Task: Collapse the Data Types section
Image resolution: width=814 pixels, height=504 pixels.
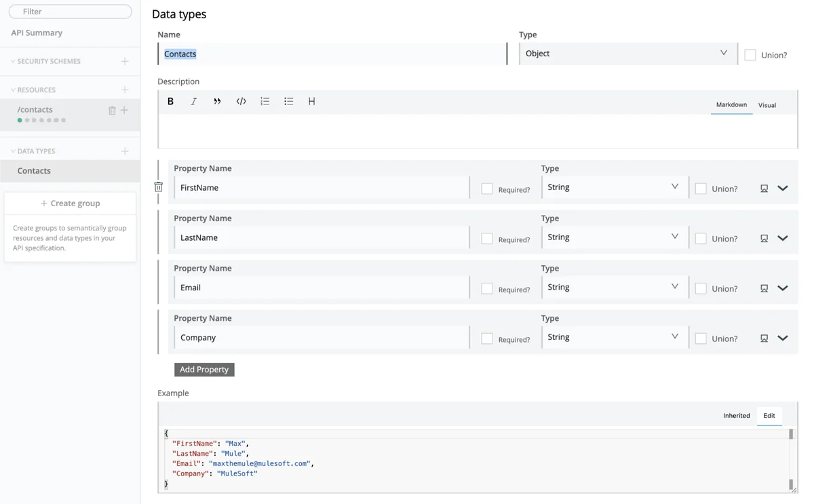Action: point(13,151)
